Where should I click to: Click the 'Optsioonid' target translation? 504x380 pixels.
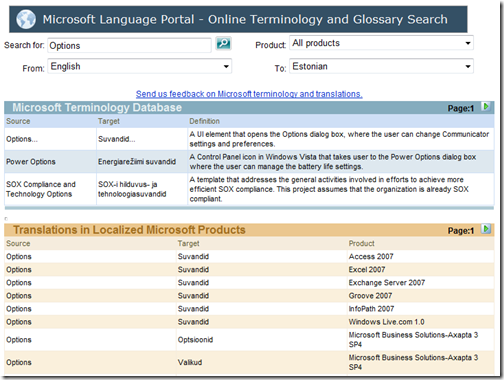coord(195,340)
